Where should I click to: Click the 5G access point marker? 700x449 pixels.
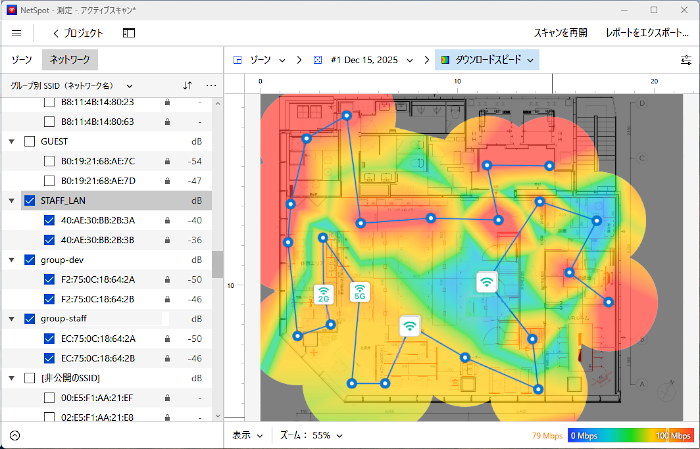[x=360, y=293]
